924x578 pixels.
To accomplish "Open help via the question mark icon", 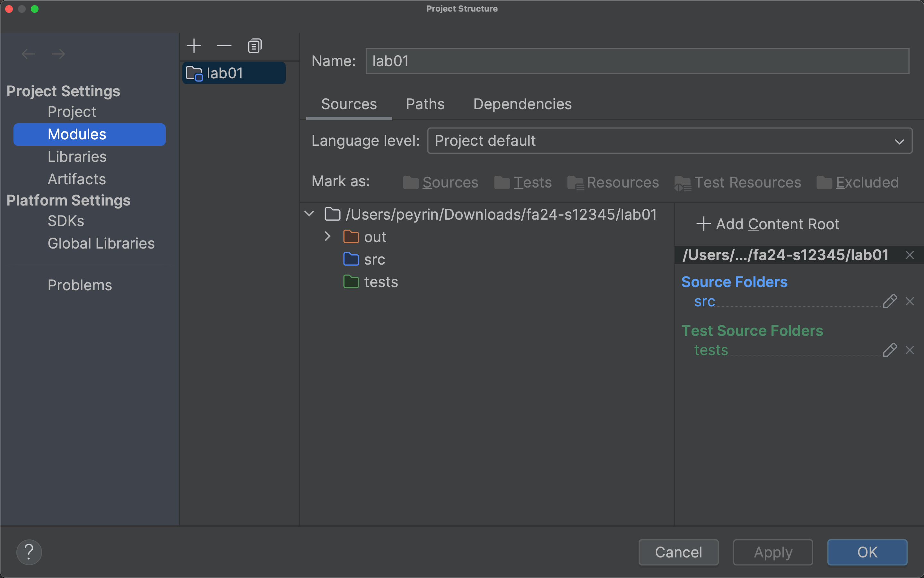I will point(29,552).
